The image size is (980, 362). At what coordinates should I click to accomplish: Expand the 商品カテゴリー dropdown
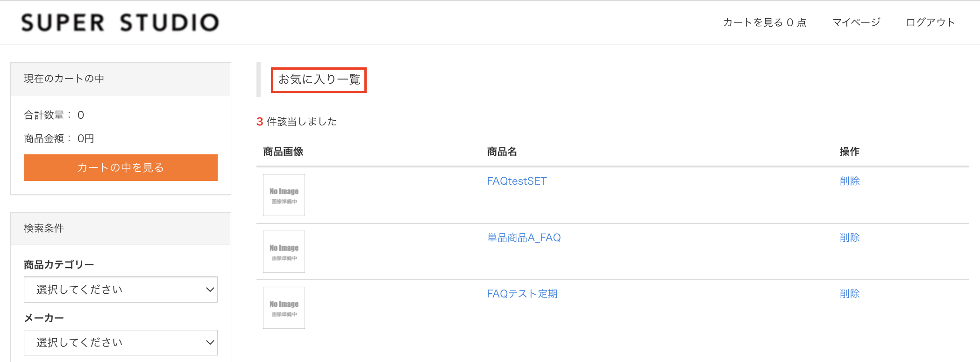121,290
